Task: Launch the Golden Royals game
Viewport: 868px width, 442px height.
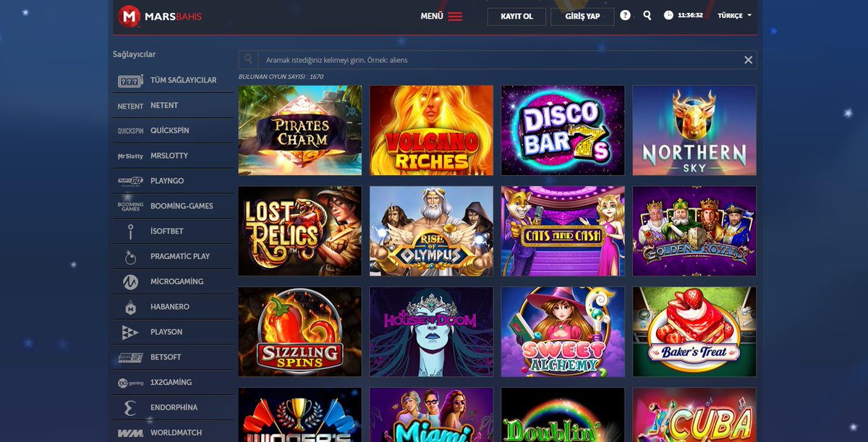Action: [x=694, y=231]
